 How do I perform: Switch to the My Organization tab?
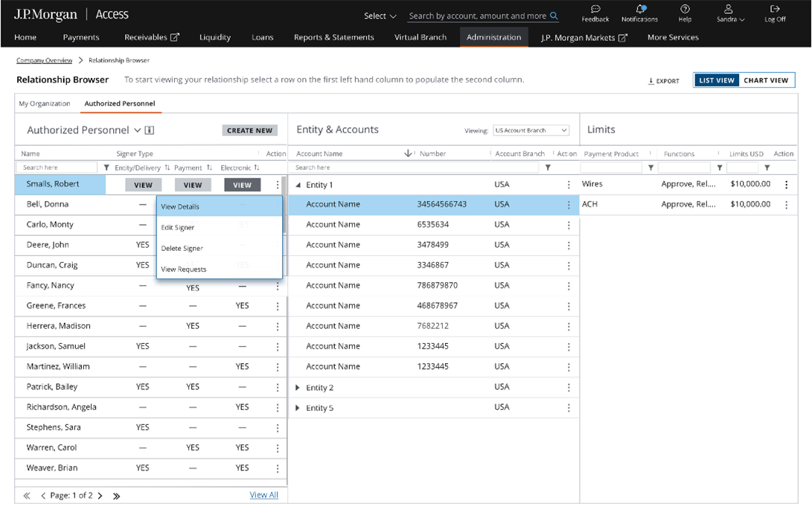45,103
